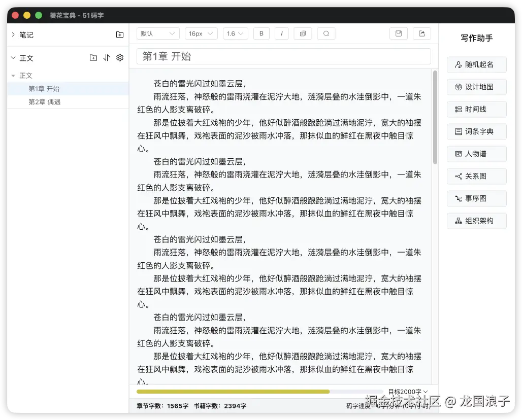Viewport: 522px width, 420px height.
Task: Open the 正文 settings gear icon
Action: 119,57
